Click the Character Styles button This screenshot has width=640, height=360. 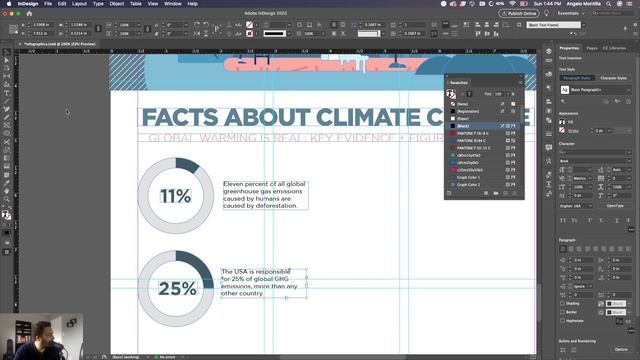(x=613, y=78)
